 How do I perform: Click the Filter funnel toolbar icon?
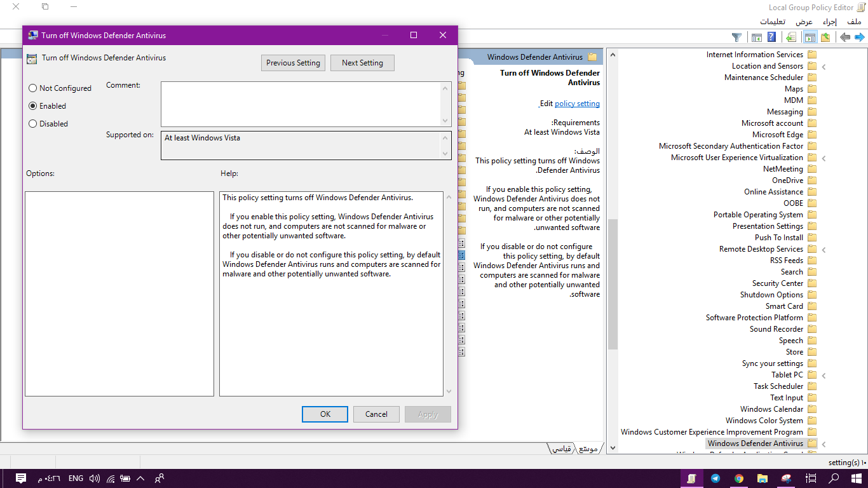click(736, 37)
